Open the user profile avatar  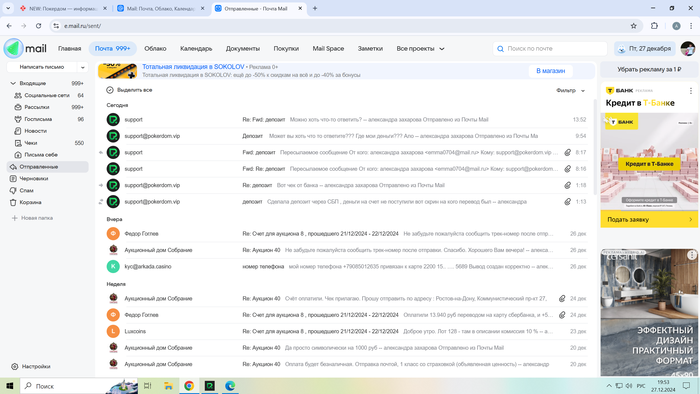pyautogui.click(x=688, y=49)
